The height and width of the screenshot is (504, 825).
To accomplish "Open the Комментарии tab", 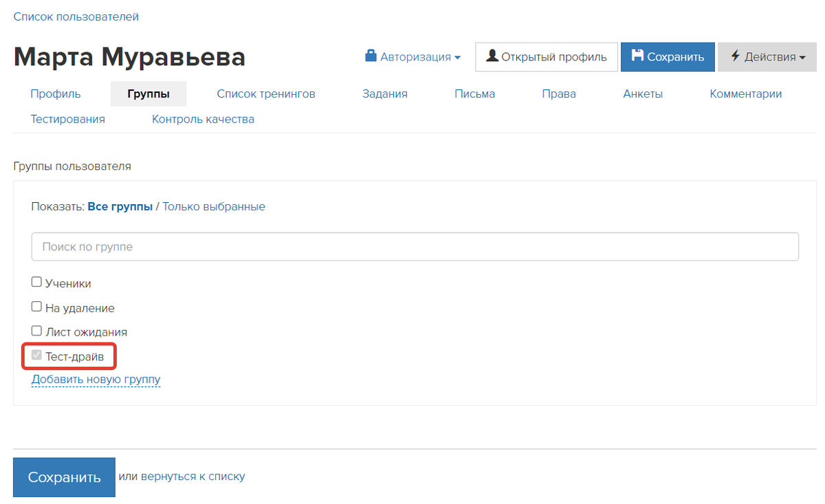I will [746, 94].
